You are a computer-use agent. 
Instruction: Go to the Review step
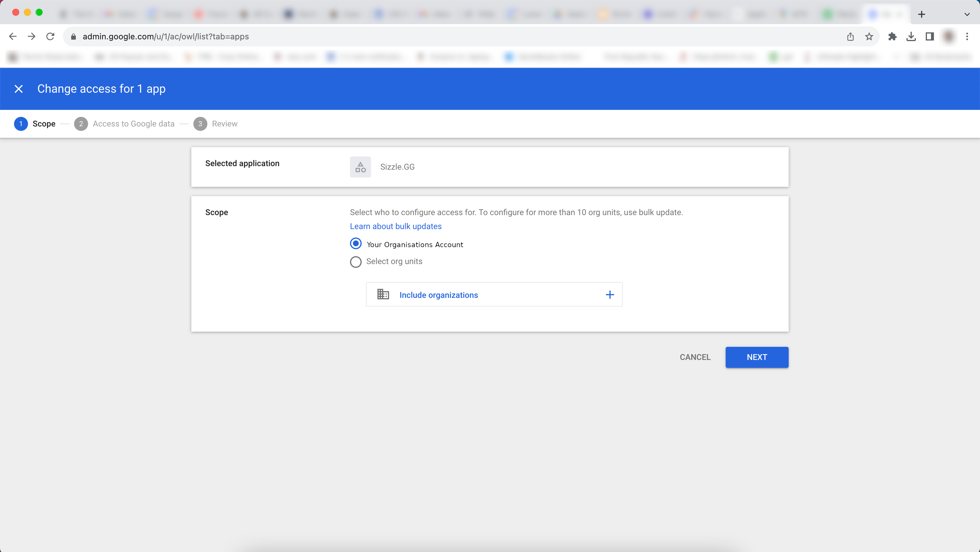[x=225, y=124]
